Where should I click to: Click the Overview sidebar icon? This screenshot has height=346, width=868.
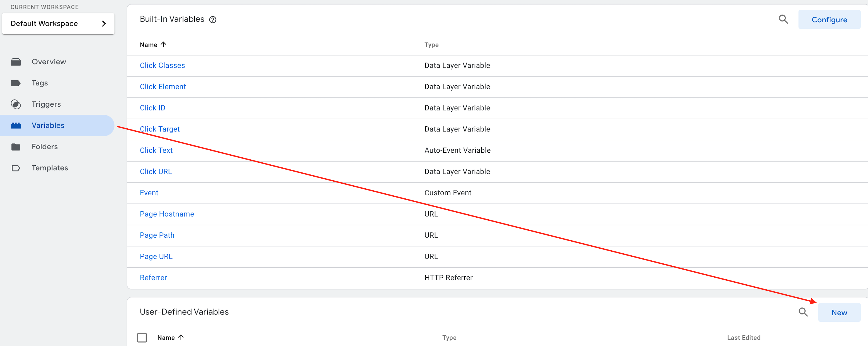[16, 62]
